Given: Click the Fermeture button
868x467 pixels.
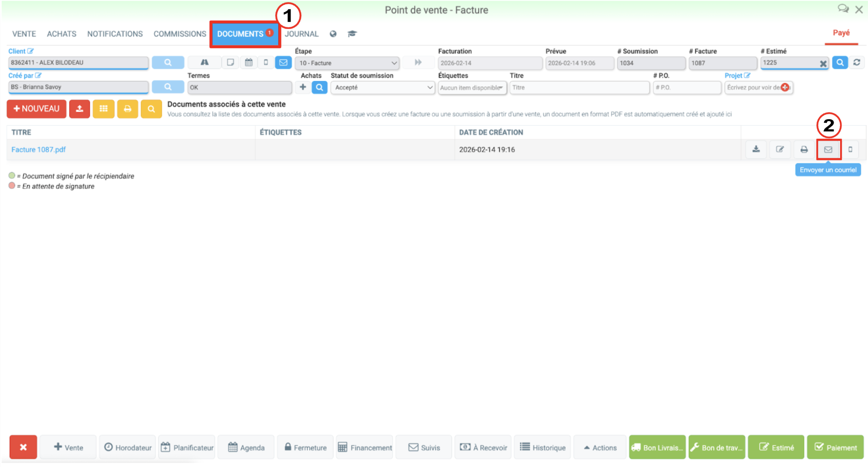Looking at the screenshot, I should tap(305, 447).
